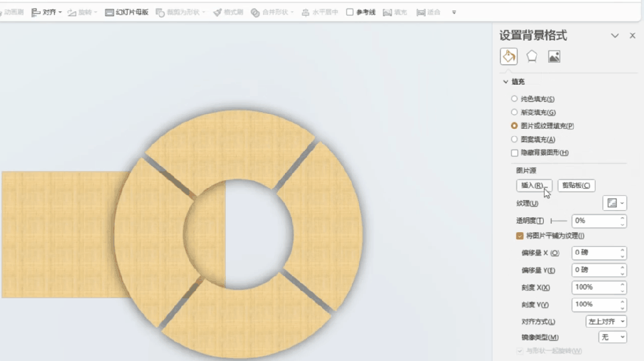Click 水平居中 center horizontally
The width and height of the screenshot is (644, 361).
tap(320, 13)
